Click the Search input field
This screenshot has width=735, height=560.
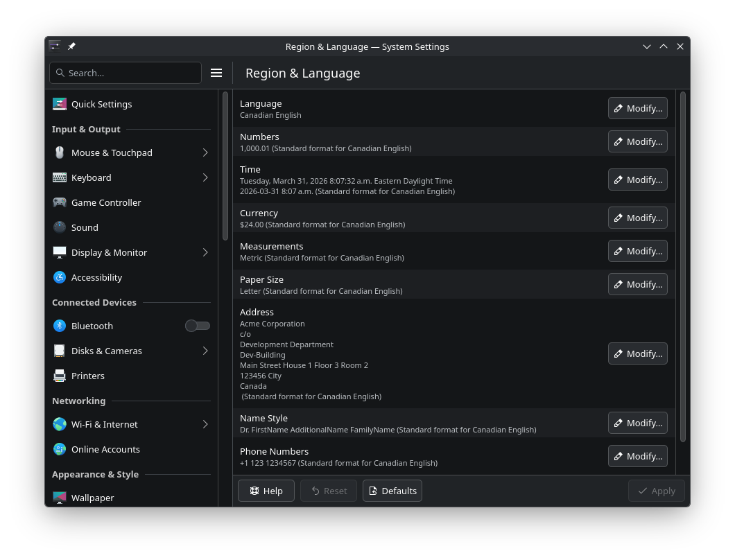(132, 73)
